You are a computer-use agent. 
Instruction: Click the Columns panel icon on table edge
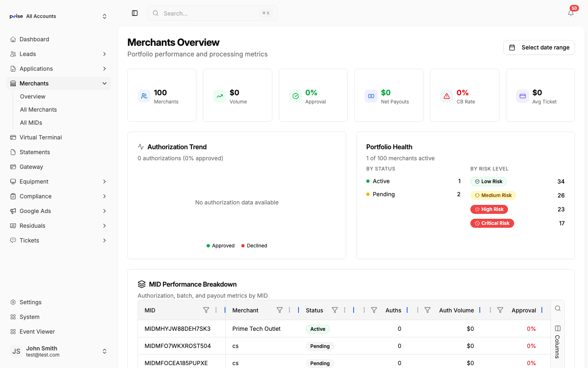(x=558, y=328)
